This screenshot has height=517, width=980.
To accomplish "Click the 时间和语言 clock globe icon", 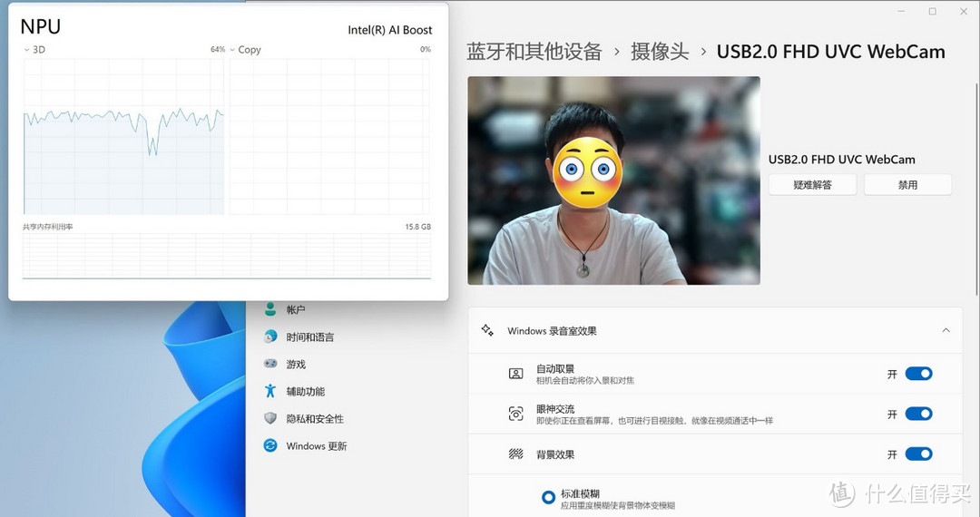I will click(x=270, y=337).
